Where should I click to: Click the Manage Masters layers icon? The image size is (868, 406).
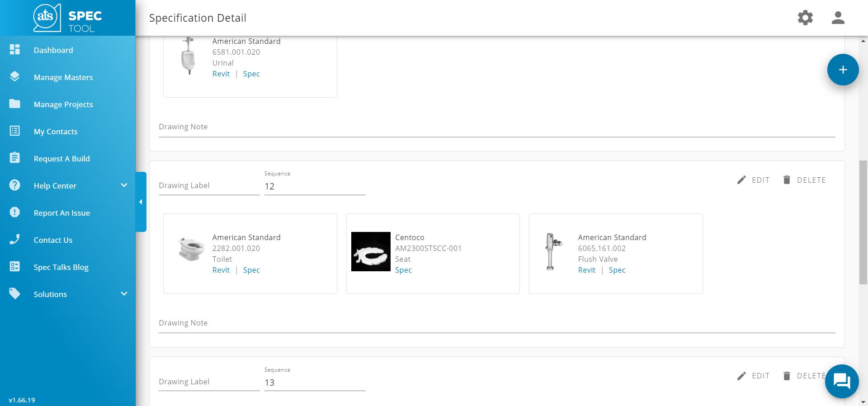click(15, 77)
